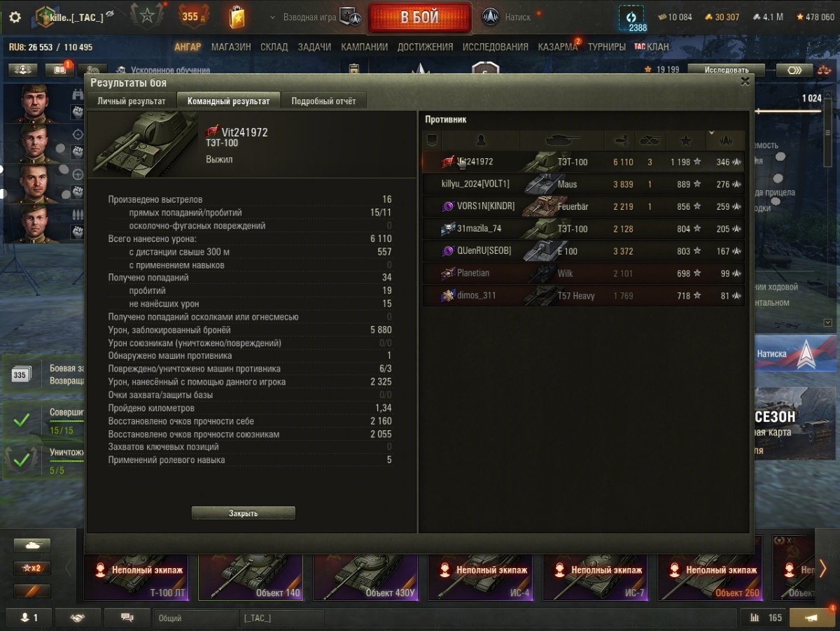
Task: Toggle the tank icon carousel filter
Action: point(32,545)
